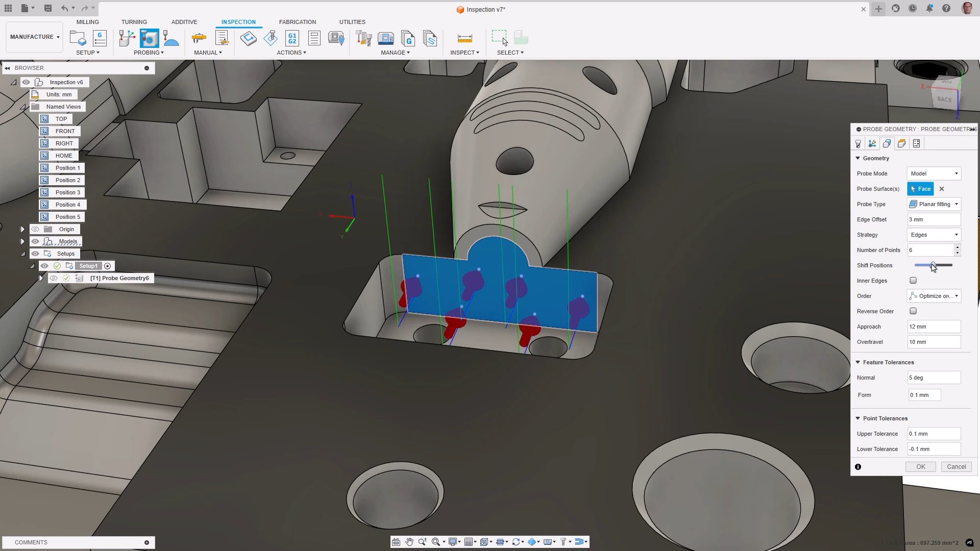Open the Manual Inspection caliper tool

[198, 38]
